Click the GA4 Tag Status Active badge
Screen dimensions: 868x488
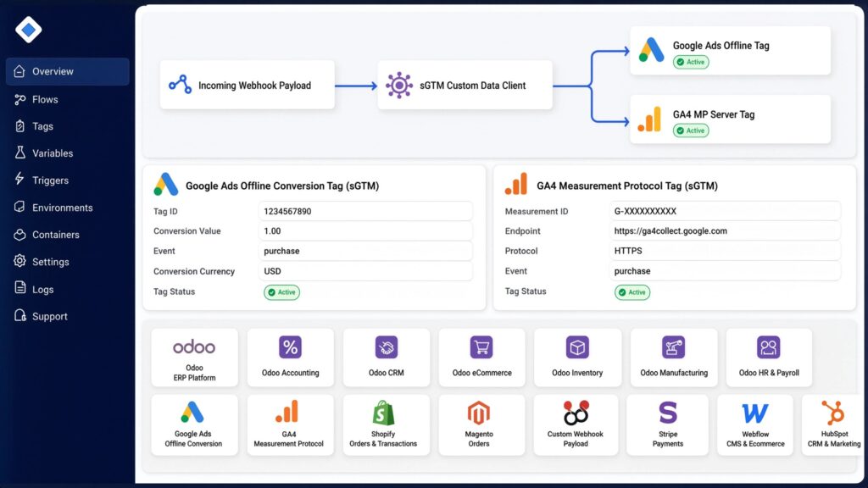(x=632, y=292)
